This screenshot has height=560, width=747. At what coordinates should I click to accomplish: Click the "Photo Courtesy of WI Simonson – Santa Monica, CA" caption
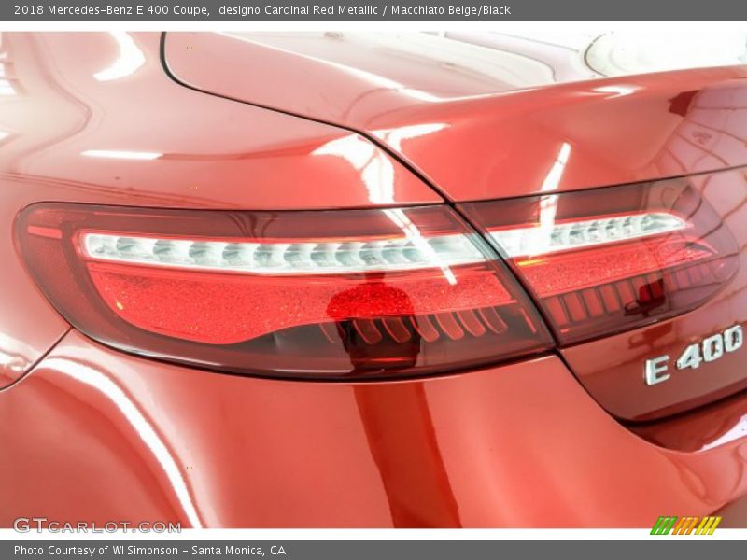[149, 551]
